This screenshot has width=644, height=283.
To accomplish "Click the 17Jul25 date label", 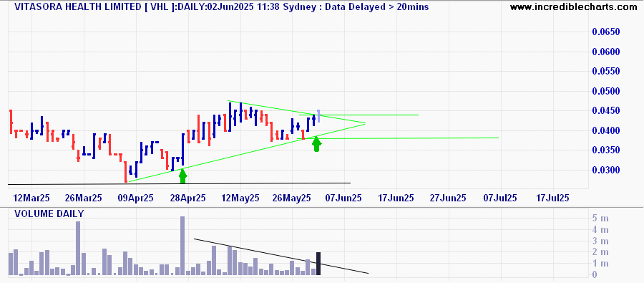I will (553, 198).
